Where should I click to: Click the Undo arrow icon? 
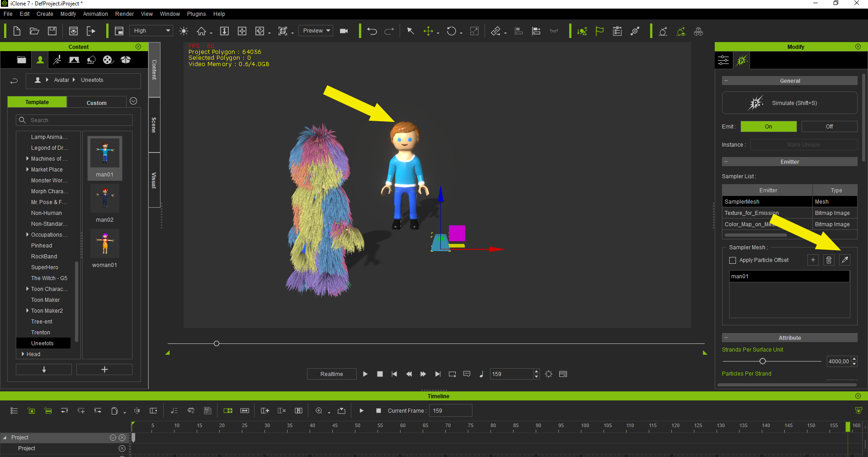coord(372,31)
